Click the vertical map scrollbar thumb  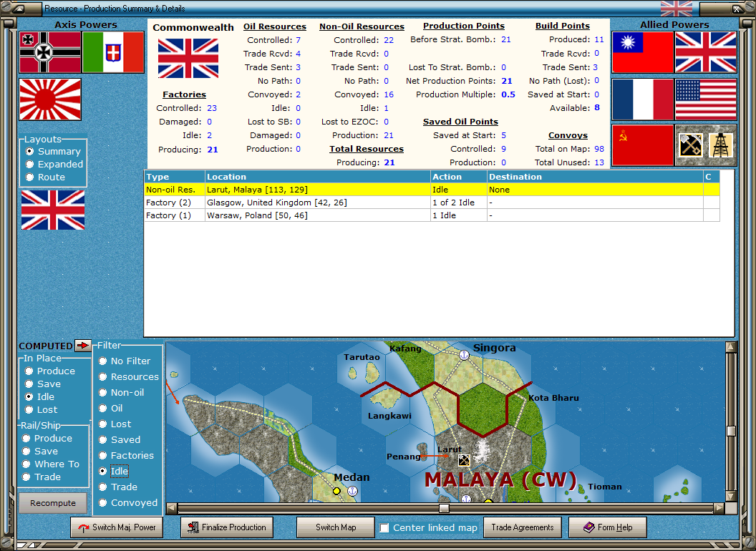point(731,431)
